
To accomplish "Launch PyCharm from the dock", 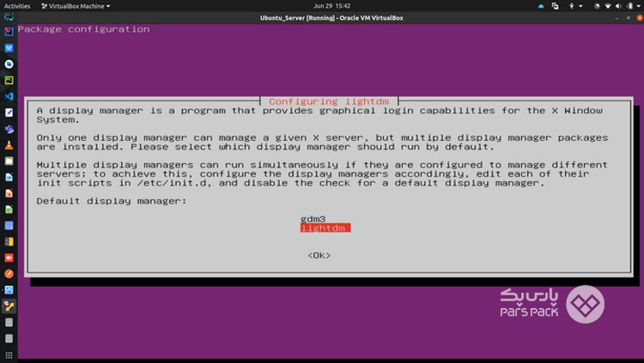I will point(9,80).
